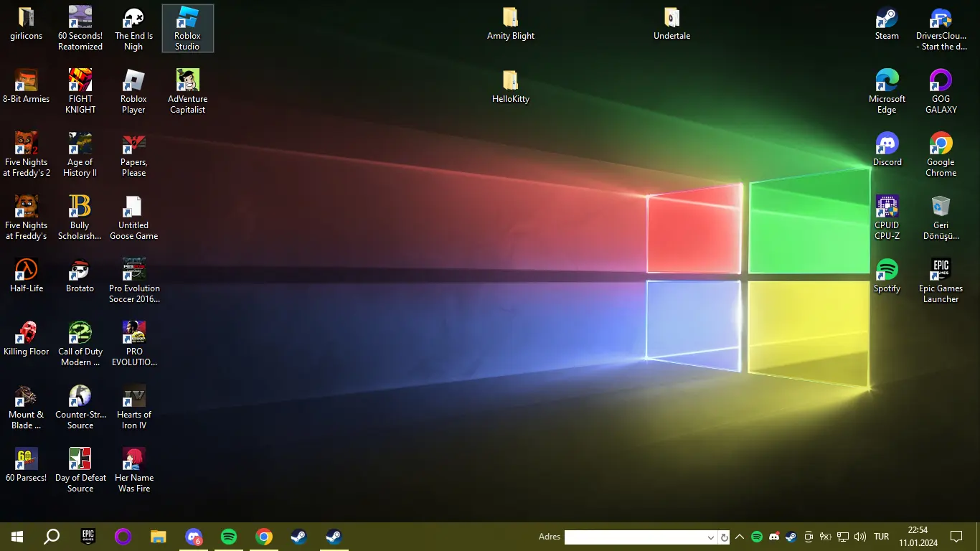This screenshot has height=551, width=980.
Task: Click the Adres bar refresh button
Action: pyautogui.click(x=725, y=537)
